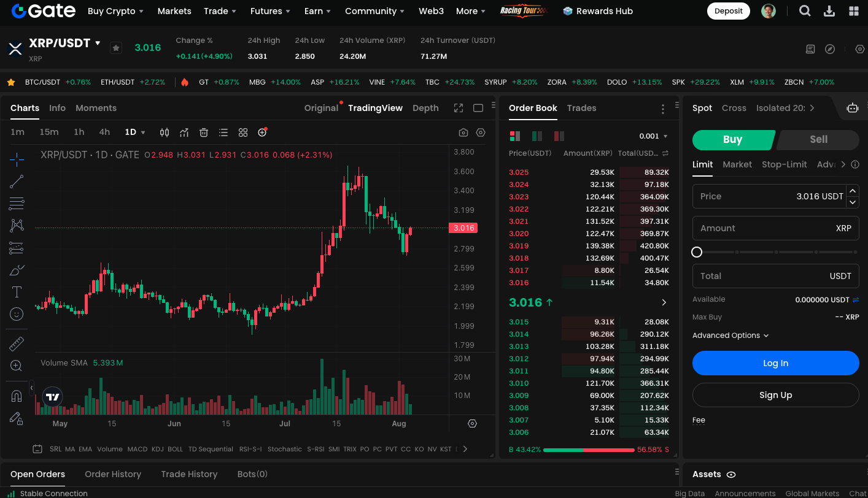Select the Text annotation tool
Image resolution: width=868 pixels, height=498 pixels.
(x=17, y=292)
